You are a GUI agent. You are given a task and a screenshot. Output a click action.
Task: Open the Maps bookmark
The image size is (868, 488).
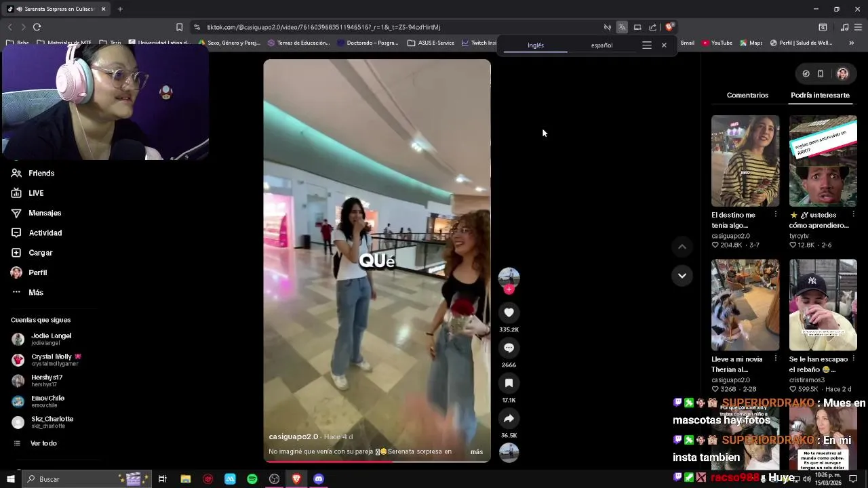751,43
